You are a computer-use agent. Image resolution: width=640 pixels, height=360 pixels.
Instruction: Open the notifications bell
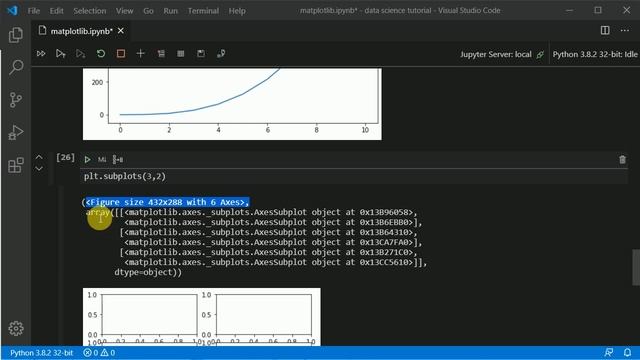(x=627, y=352)
